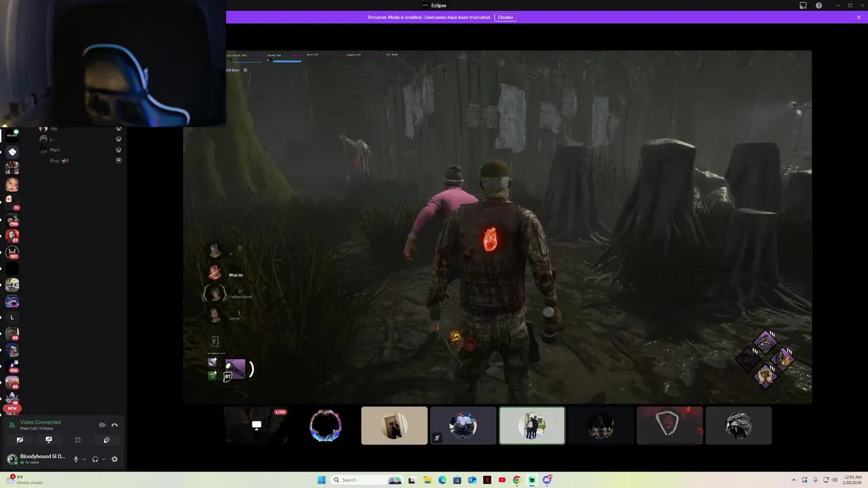The image size is (868, 488).
Task: Expand headphone output options arrow
Action: click(x=104, y=459)
